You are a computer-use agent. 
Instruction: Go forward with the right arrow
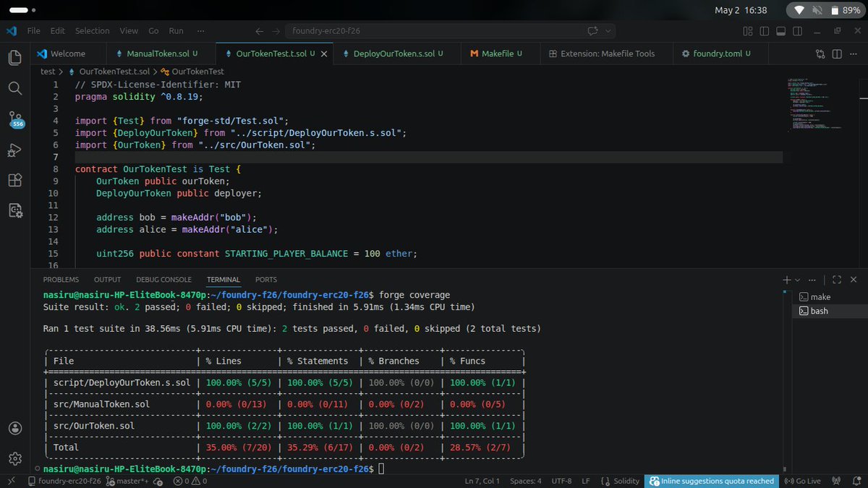tap(276, 31)
